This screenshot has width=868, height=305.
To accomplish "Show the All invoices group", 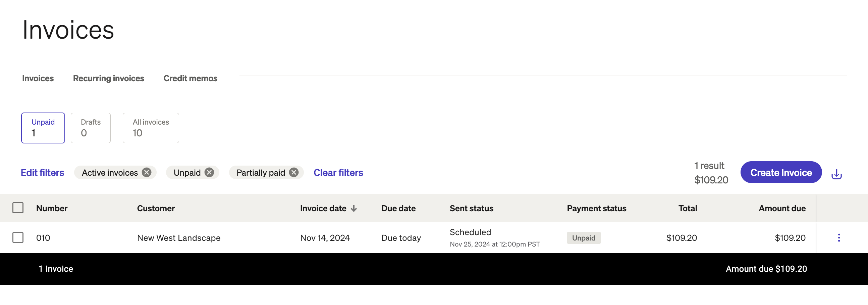I will [x=151, y=128].
